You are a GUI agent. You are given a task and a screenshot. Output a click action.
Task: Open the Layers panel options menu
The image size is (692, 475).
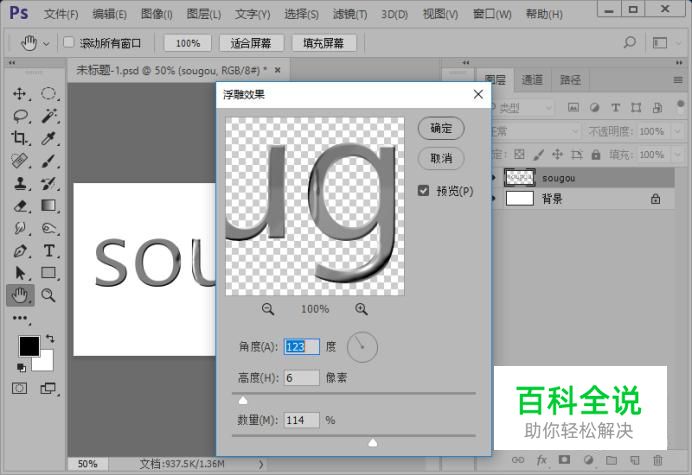coord(678,80)
